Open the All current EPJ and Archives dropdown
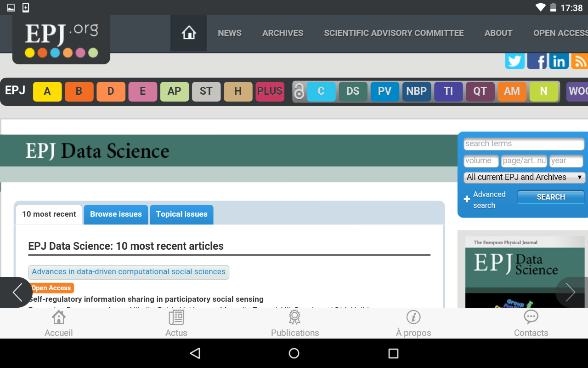Screen dimensions: 588x368 [524, 177]
